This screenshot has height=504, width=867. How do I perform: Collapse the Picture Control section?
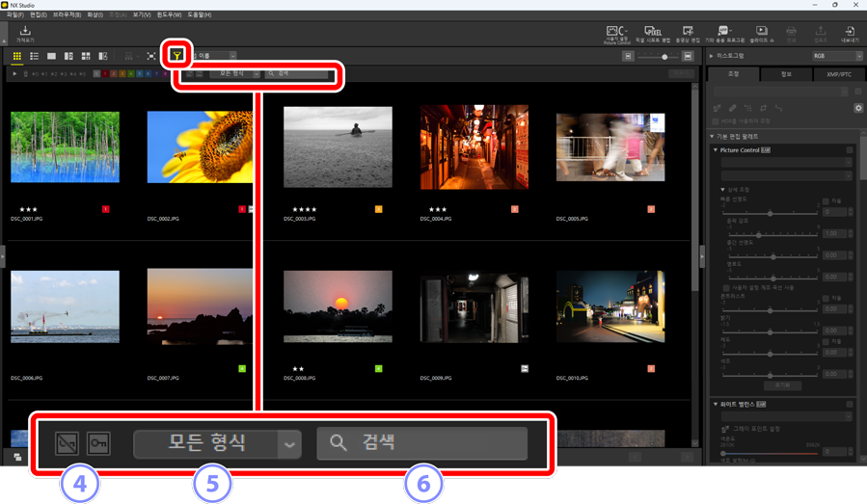(716, 150)
